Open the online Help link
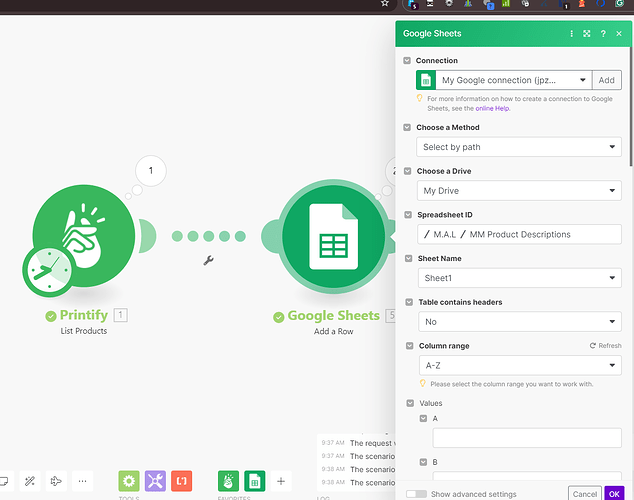634x500 pixels. point(492,108)
